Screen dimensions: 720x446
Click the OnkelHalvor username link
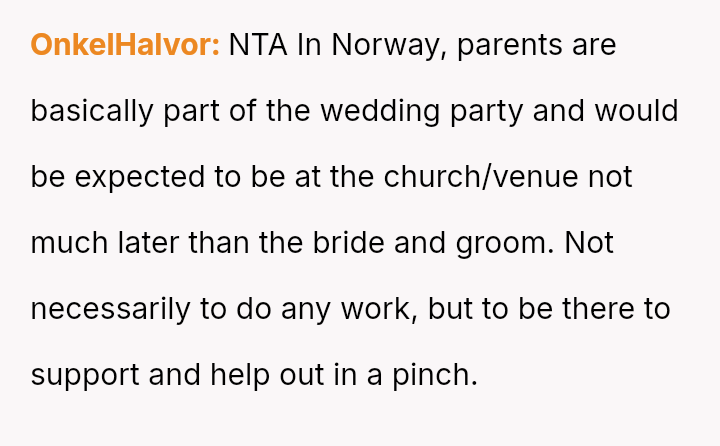coord(125,45)
